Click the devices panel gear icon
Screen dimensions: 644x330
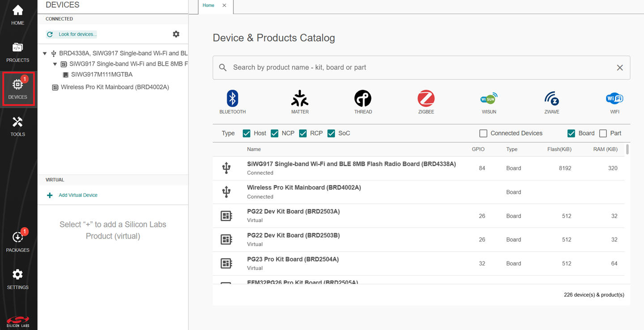click(x=176, y=34)
